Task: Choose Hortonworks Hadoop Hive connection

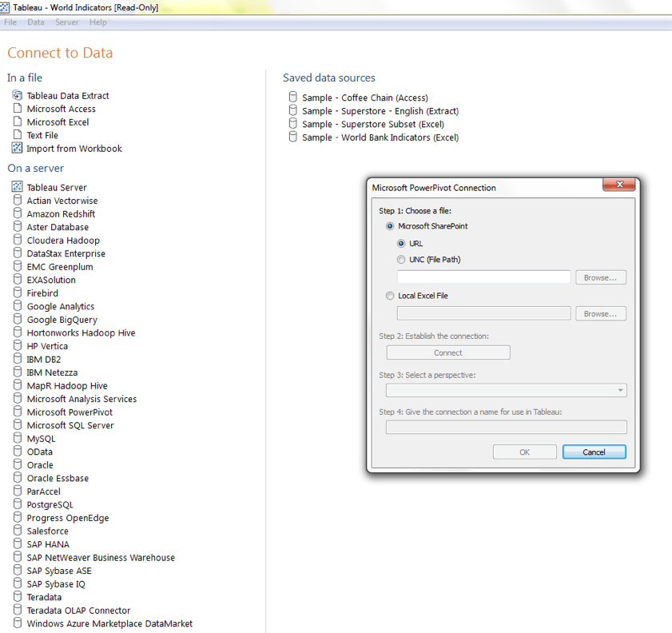Action: 81,333
